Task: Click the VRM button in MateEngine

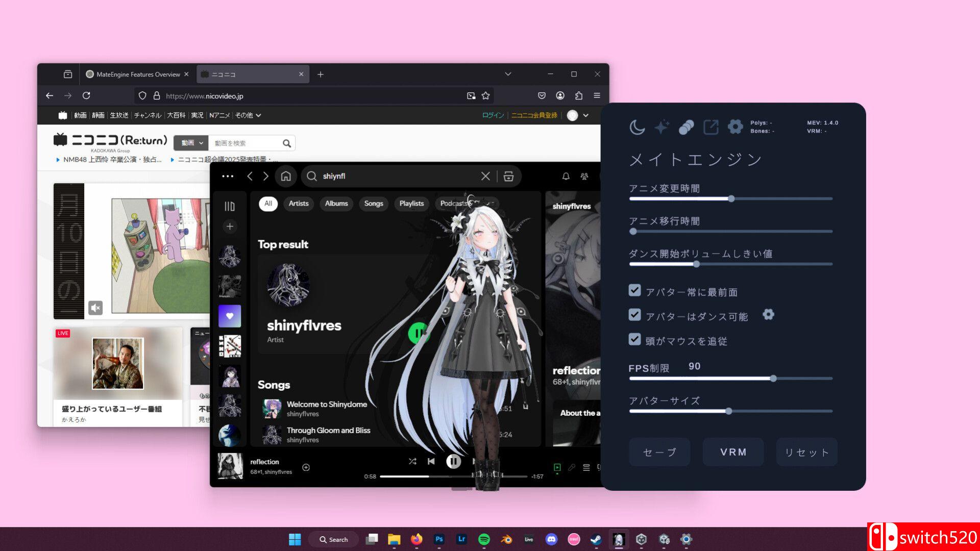Action: point(732,452)
